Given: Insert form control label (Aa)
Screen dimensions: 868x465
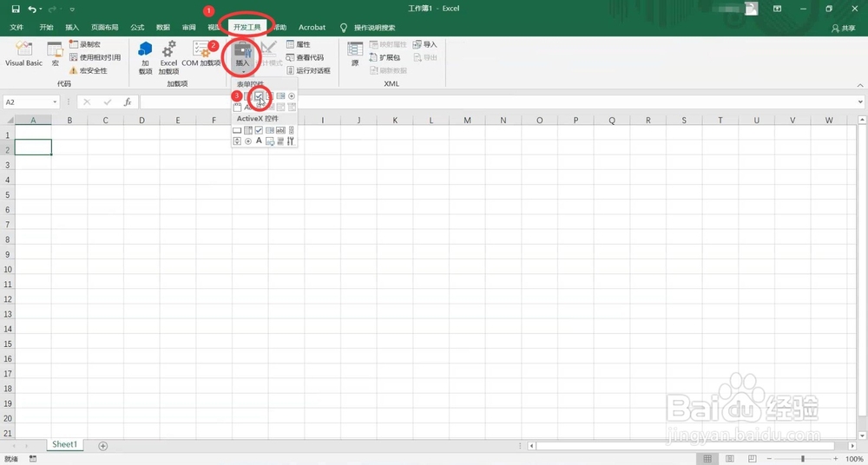Looking at the screenshot, I should point(247,107).
